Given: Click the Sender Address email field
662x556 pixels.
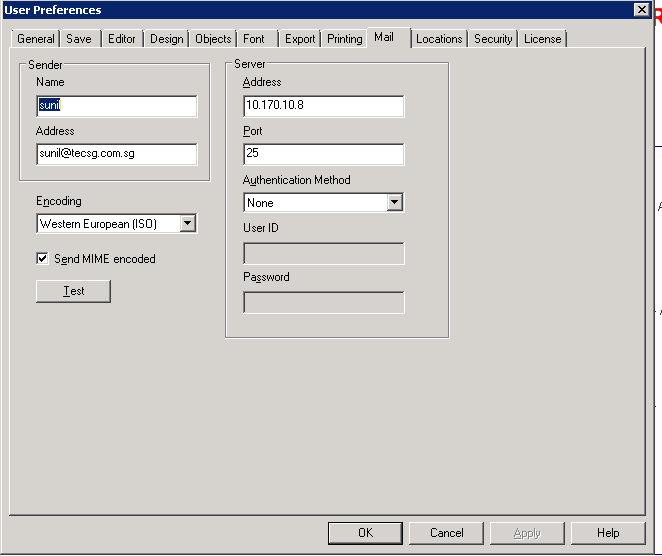Looking at the screenshot, I should 117,154.
